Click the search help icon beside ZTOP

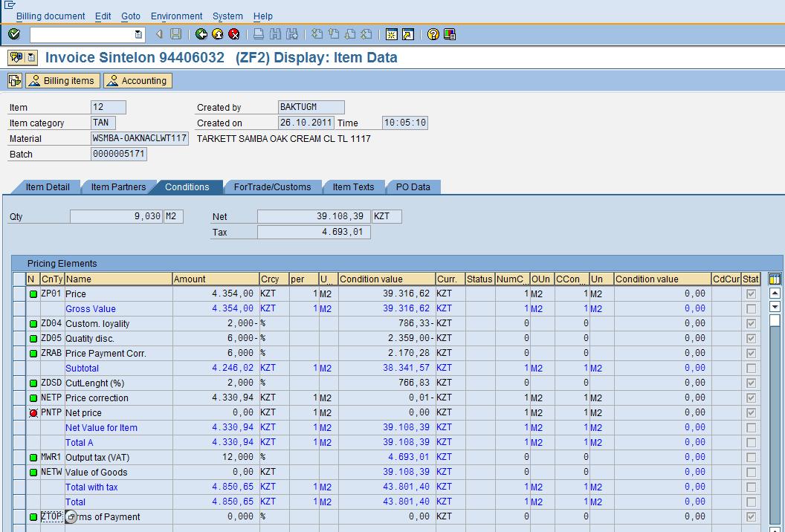pos(71,517)
